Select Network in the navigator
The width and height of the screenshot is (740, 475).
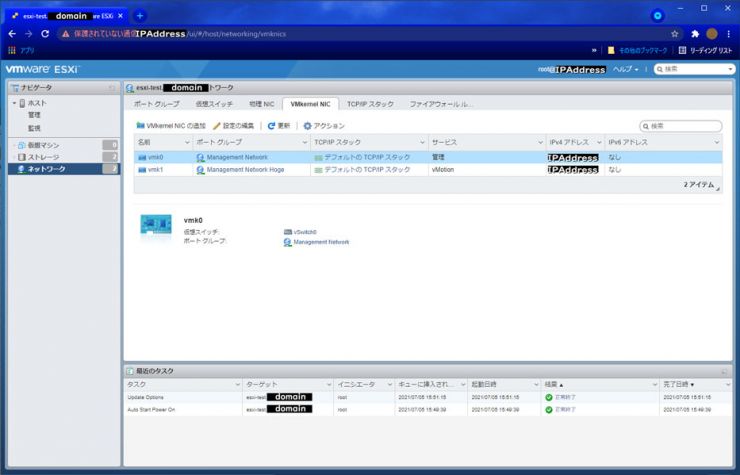[x=63, y=169]
